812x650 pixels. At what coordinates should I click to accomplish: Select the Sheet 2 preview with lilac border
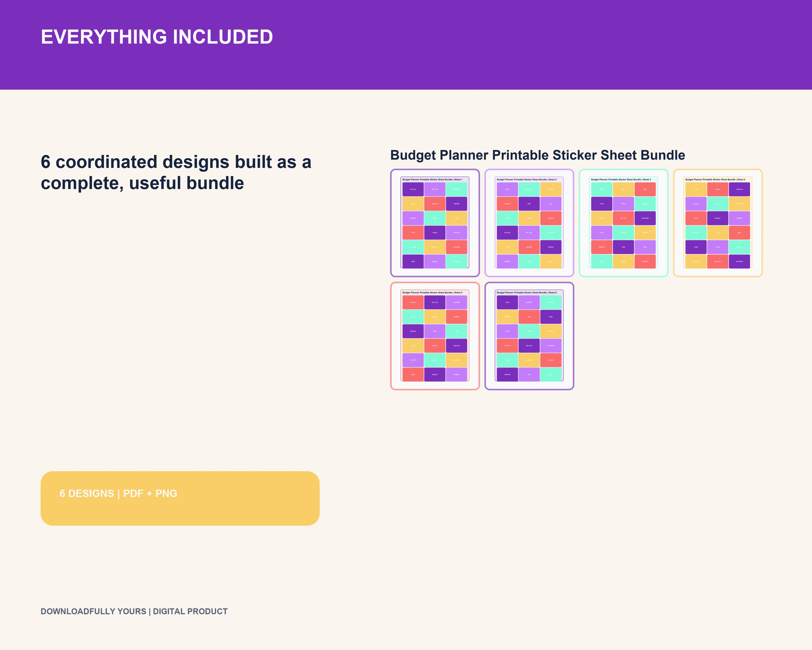(529, 223)
